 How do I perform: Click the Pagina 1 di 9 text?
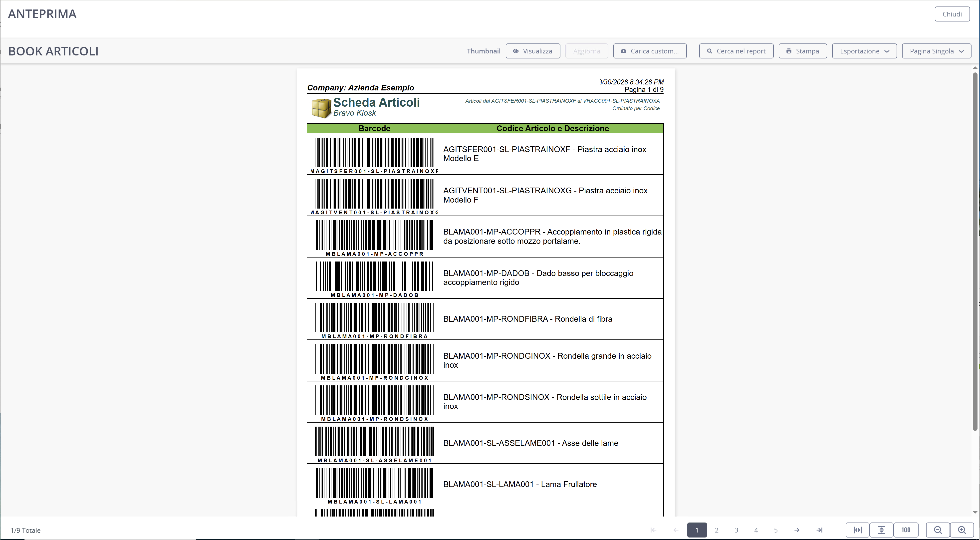644,89
